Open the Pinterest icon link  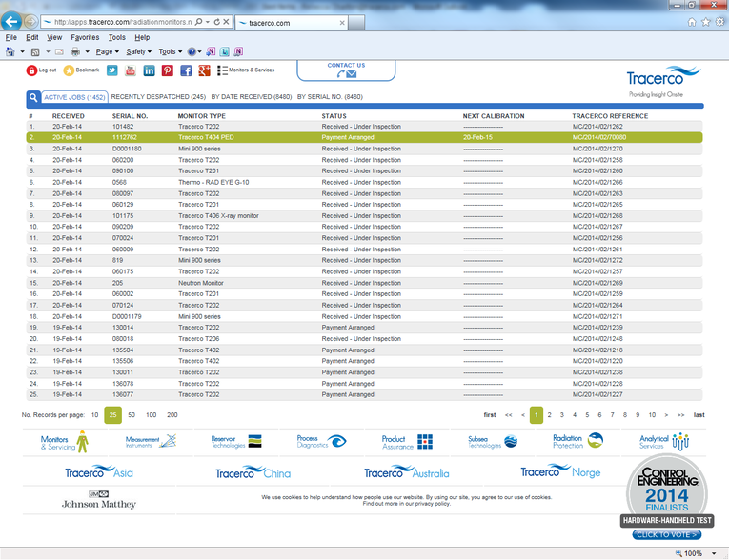click(x=167, y=70)
